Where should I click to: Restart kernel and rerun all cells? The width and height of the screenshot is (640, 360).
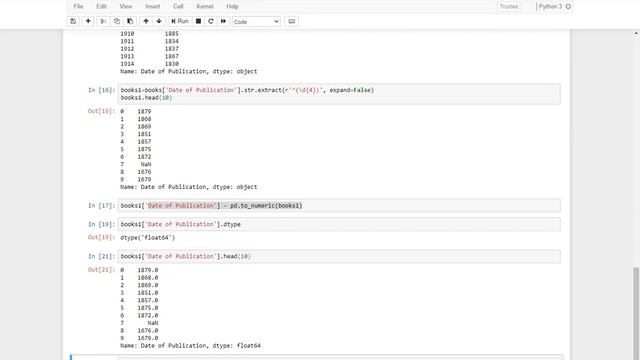(x=223, y=21)
